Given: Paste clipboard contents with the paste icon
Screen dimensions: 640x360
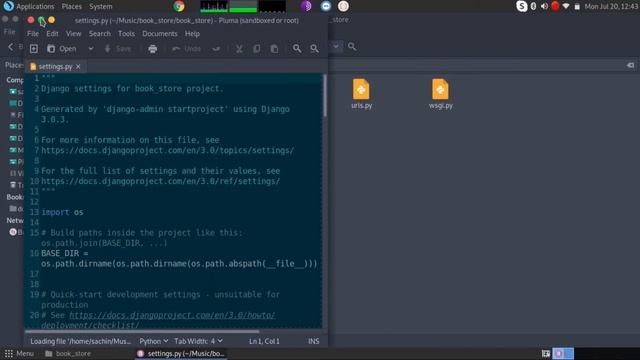Looking at the screenshot, I should [274, 49].
